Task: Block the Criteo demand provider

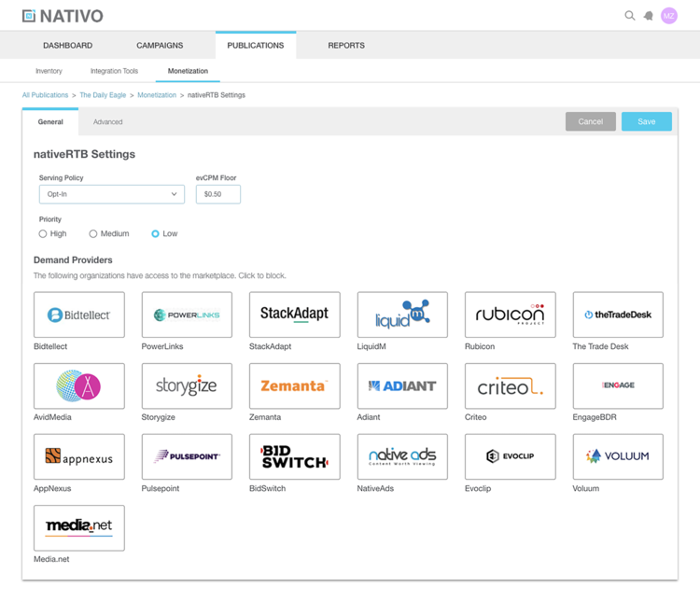Action: coord(511,385)
